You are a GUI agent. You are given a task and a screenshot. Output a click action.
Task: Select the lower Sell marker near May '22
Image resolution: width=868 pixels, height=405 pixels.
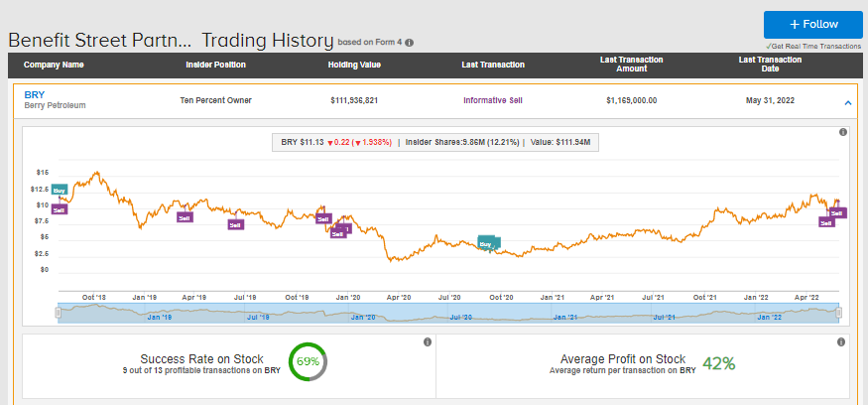pos(826,222)
